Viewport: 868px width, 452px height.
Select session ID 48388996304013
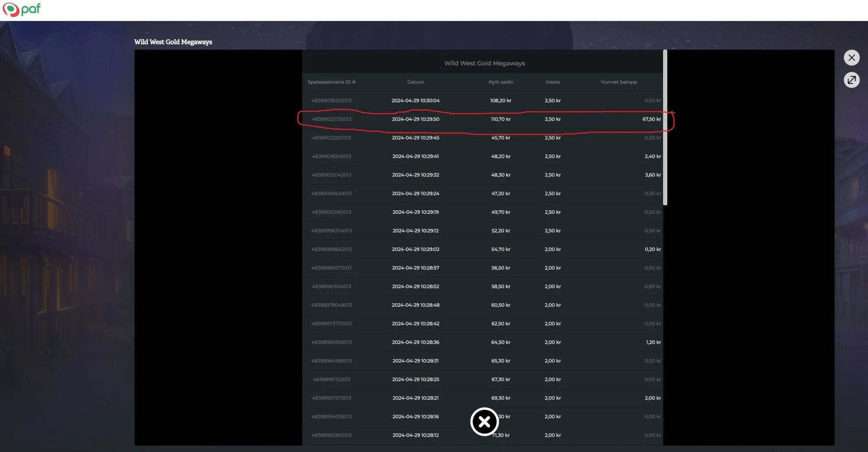(x=331, y=231)
